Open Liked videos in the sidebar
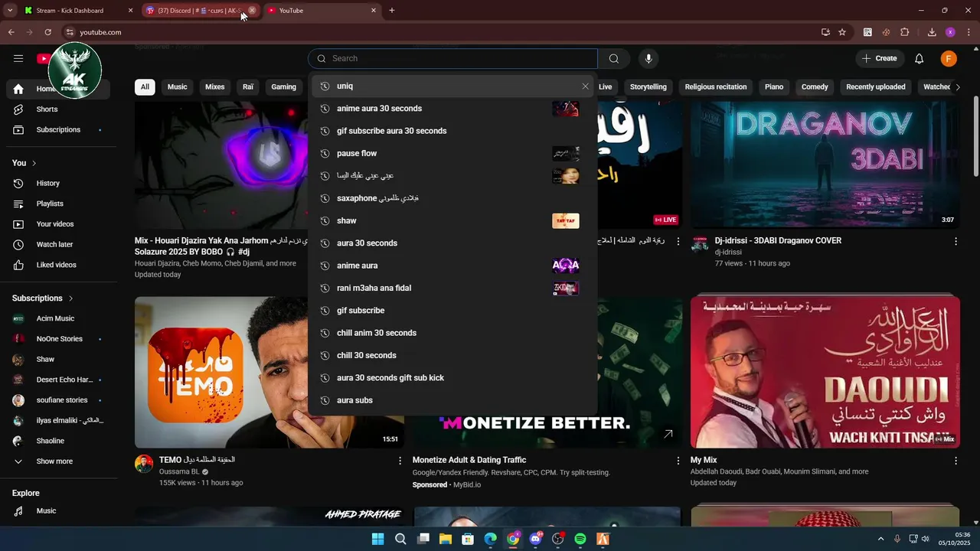The image size is (980, 551). coord(59,265)
